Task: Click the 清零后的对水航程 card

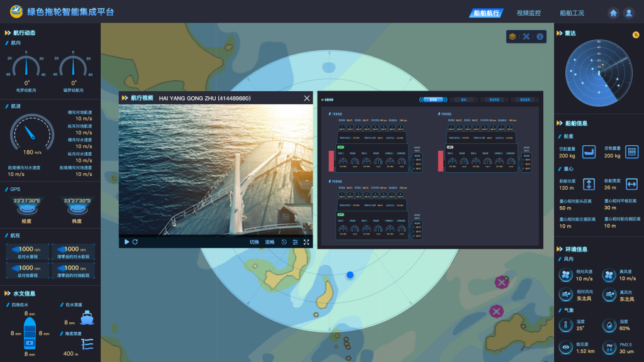Action: [73, 252]
